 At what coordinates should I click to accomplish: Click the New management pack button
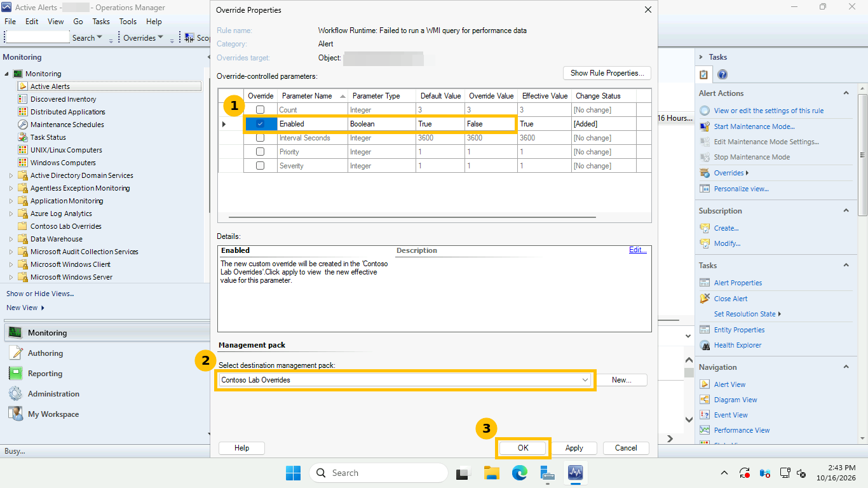[x=621, y=380]
